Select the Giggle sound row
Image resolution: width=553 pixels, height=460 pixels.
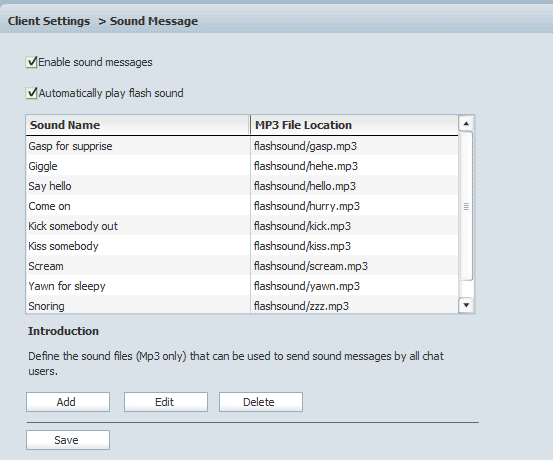[x=242, y=166]
